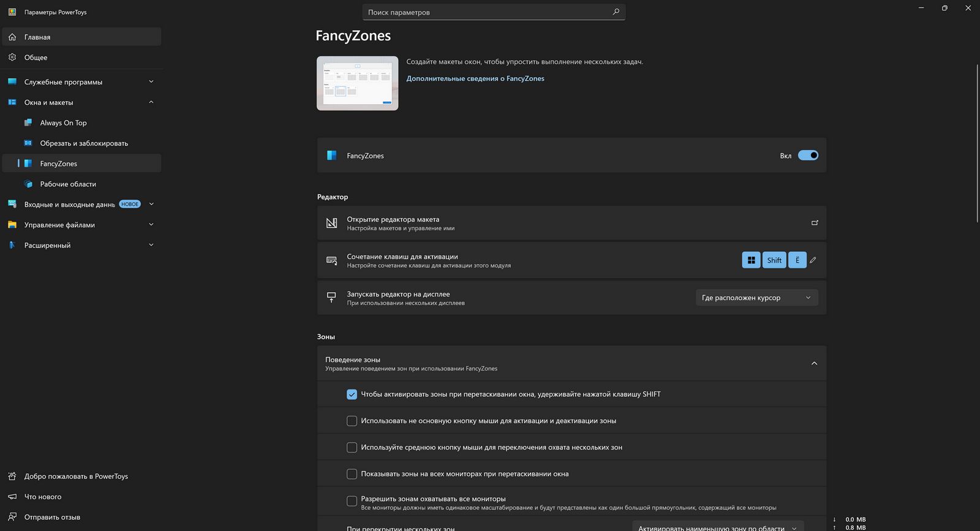Open Дополнительные сведения о FancyZones link

[475, 78]
